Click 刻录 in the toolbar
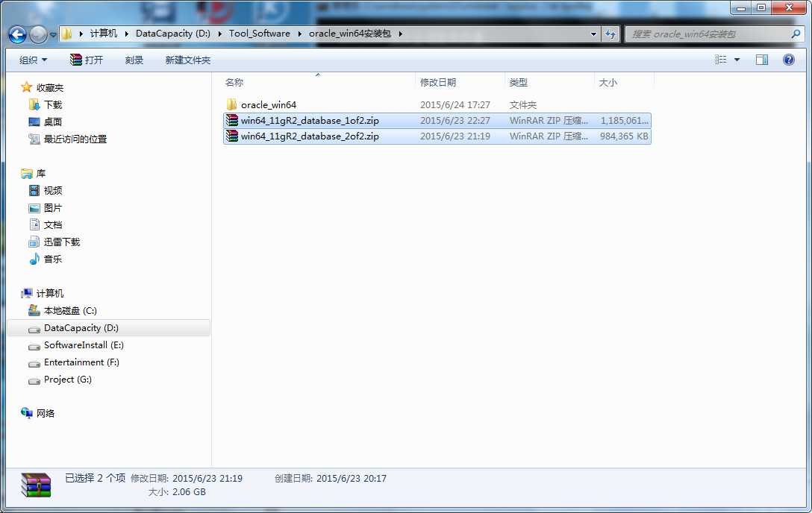Screen dimensions: 812x513 pyautogui.click(x=134, y=60)
